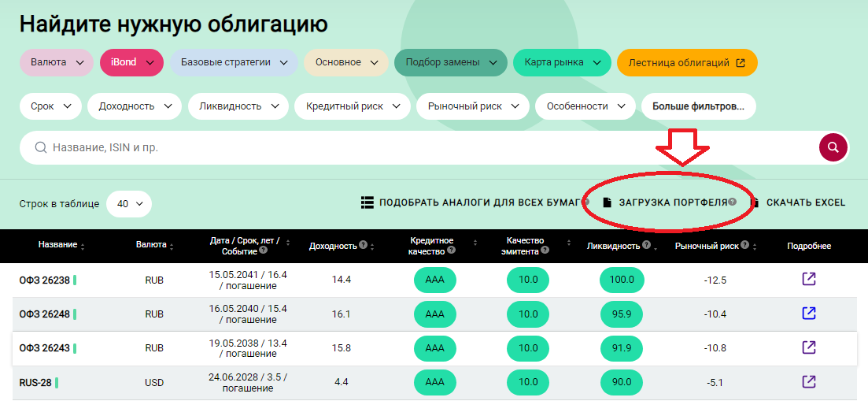This screenshot has height=401, width=868.
Task: Open details link icon for ОФЗ 26248
Action: (808, 314)
